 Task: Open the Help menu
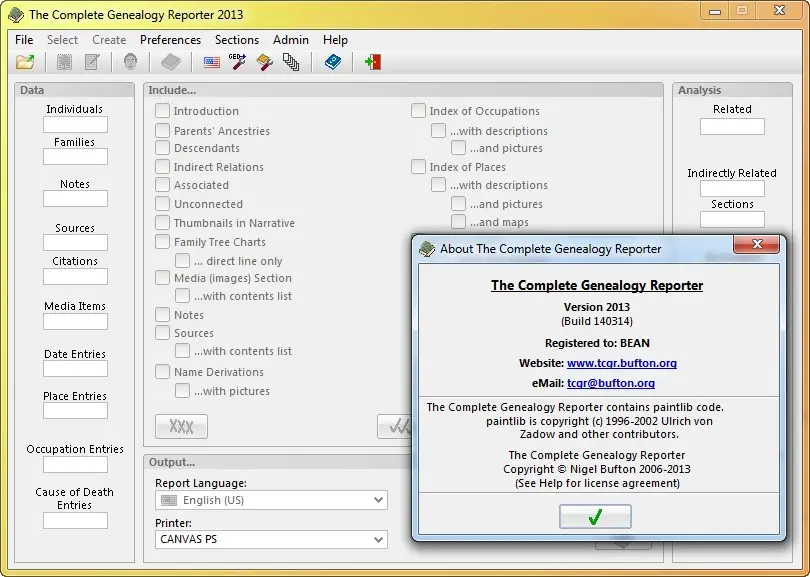335,40
